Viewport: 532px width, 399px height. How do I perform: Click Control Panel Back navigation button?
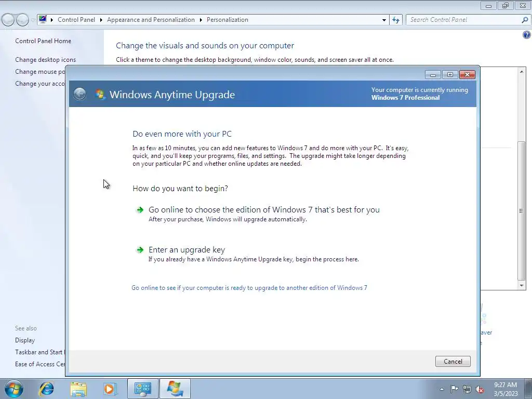coord(8,20)
